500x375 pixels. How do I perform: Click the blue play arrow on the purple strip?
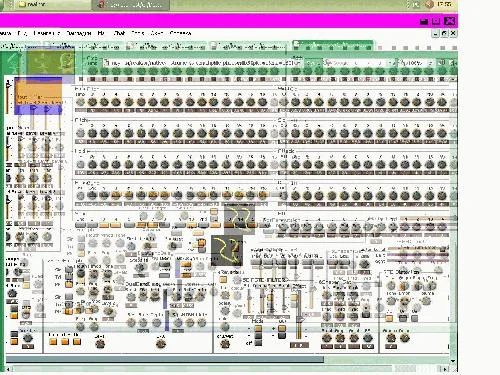point(34,108)
